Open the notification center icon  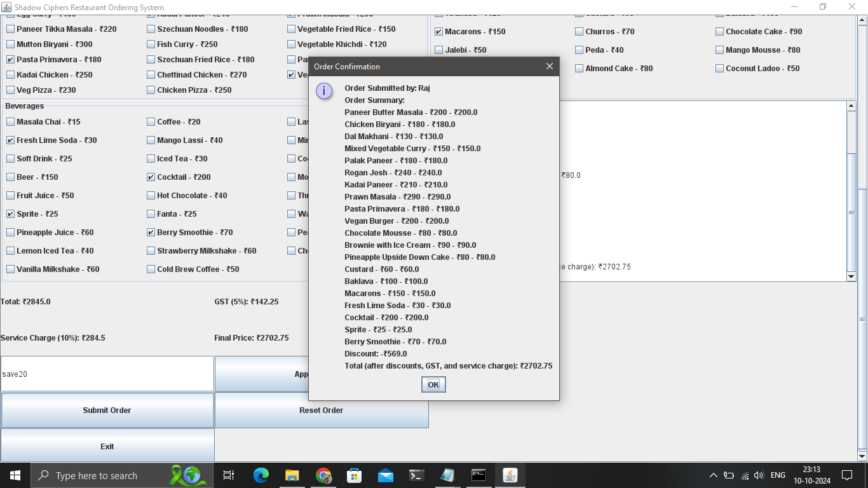pyautogui.click(x=846, y=475)
